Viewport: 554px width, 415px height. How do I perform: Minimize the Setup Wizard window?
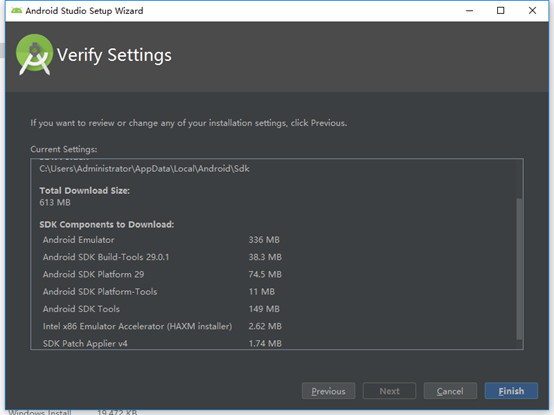469,11
